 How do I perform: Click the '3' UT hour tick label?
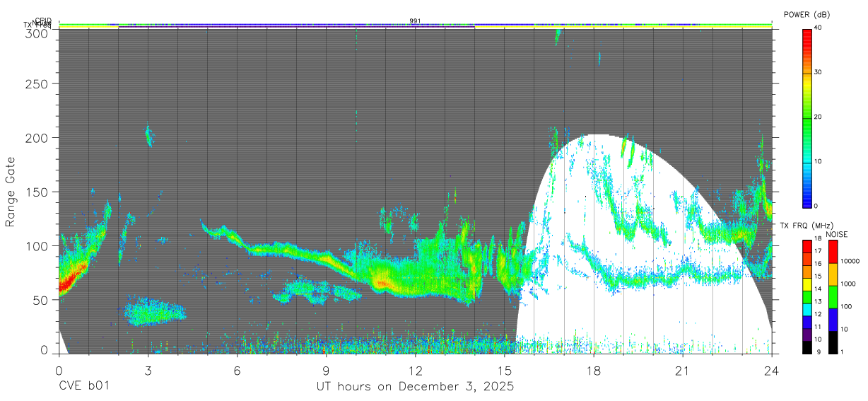[x=148, y=370]
